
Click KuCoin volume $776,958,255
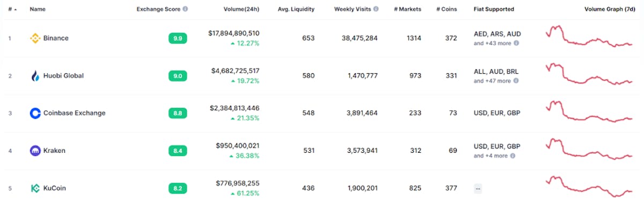[238, 183]
